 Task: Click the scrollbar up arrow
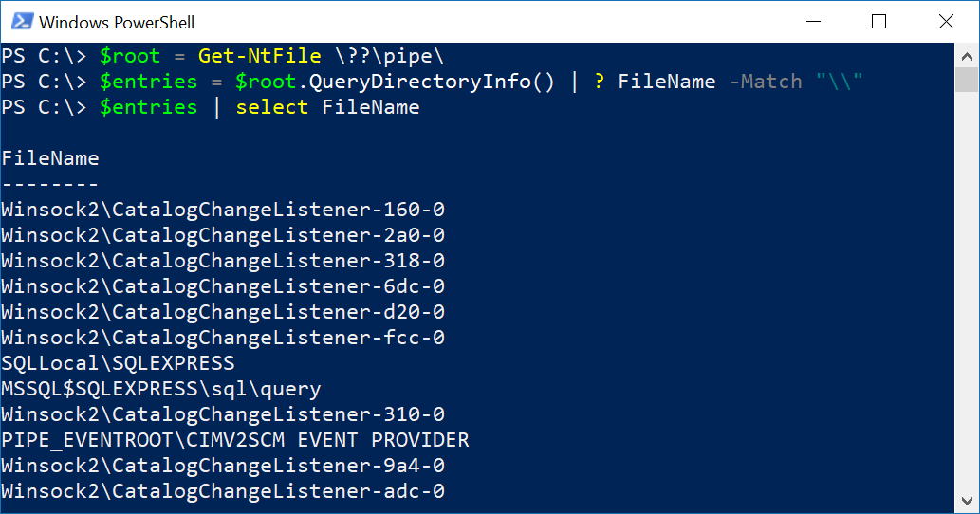click(967, 56)
